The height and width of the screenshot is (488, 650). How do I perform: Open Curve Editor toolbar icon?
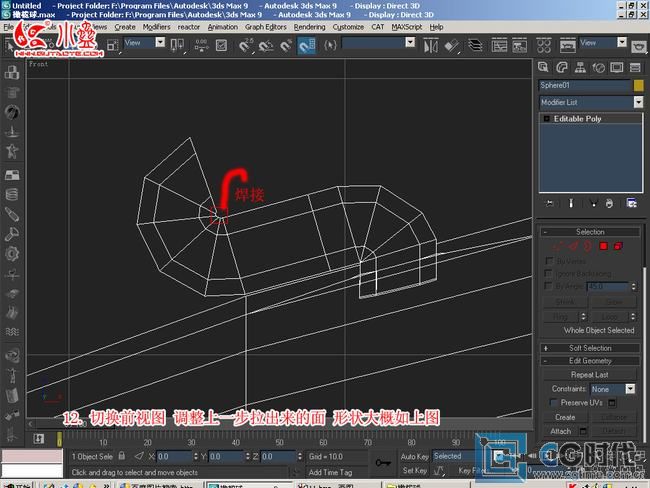(x=499, y=45)
